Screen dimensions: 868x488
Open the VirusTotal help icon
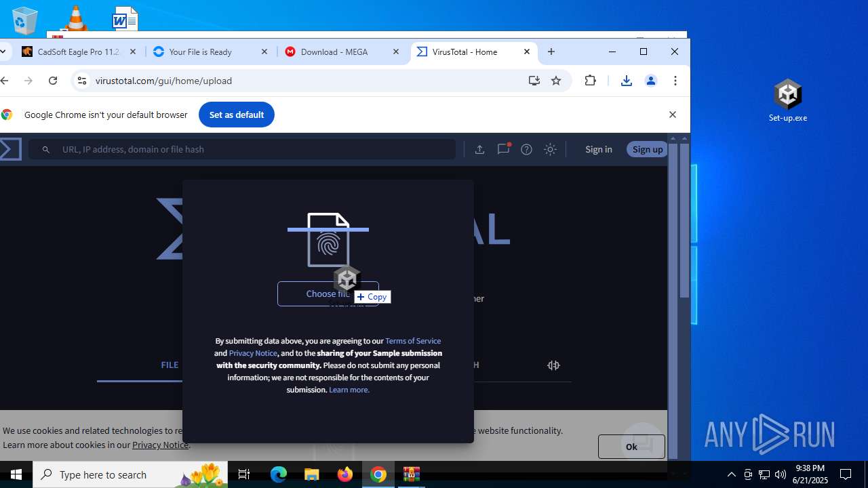pos(526,149)
